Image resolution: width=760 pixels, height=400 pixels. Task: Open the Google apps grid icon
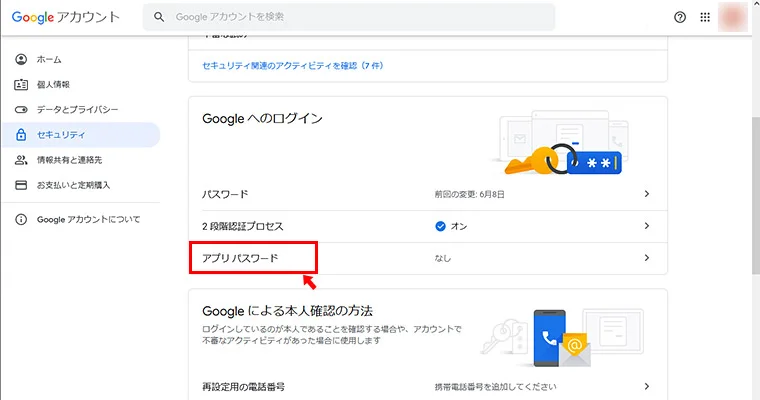coord(705,17)
